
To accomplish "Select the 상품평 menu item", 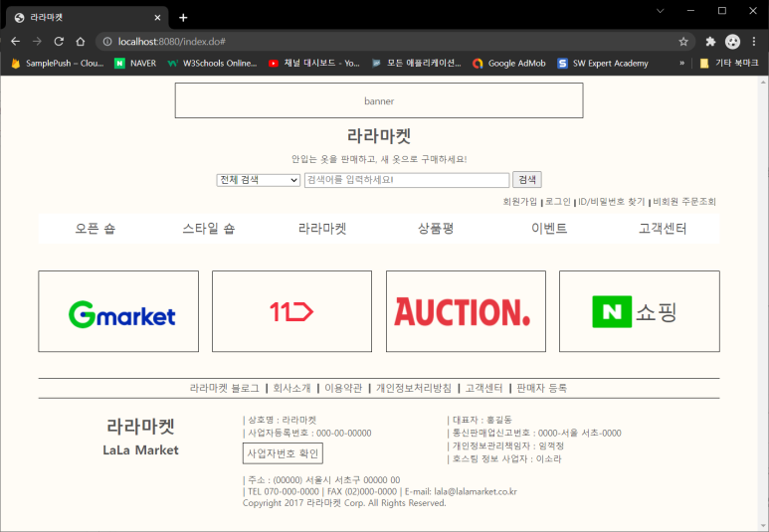I will coord(436,229).
